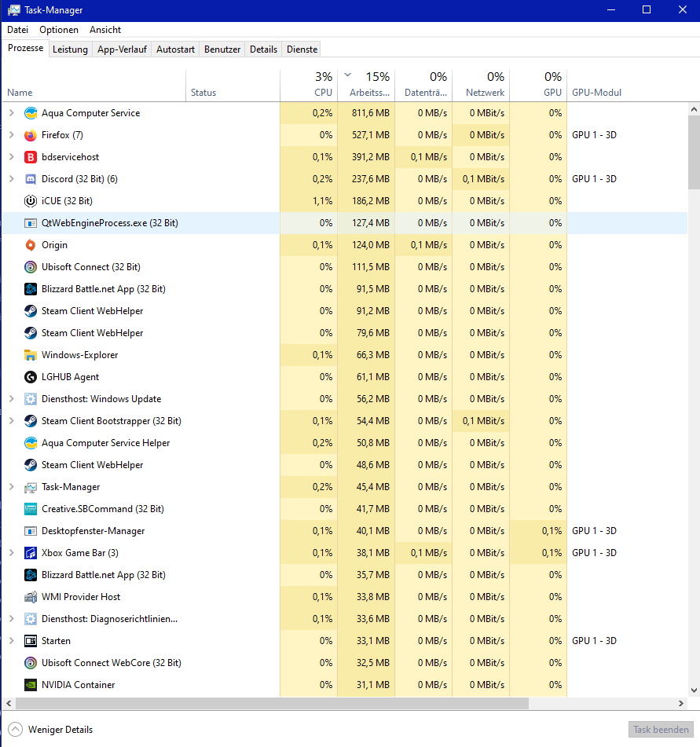Click the Firefox process icon

click(31, 135)
